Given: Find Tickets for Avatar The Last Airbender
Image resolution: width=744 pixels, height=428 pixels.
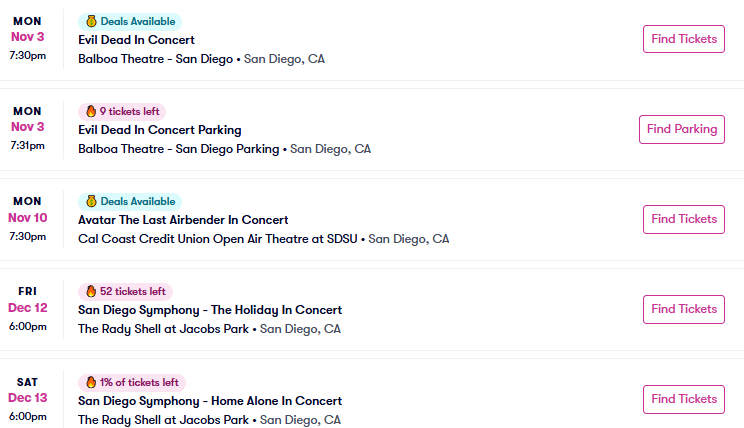Looking at the screenshot, I should click(x=683, y=219).
